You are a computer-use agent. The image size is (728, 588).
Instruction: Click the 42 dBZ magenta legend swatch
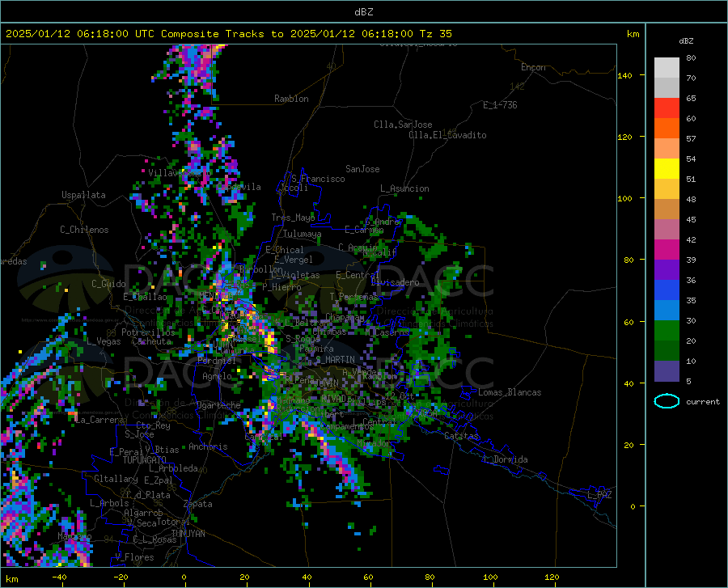click(667, 250)
